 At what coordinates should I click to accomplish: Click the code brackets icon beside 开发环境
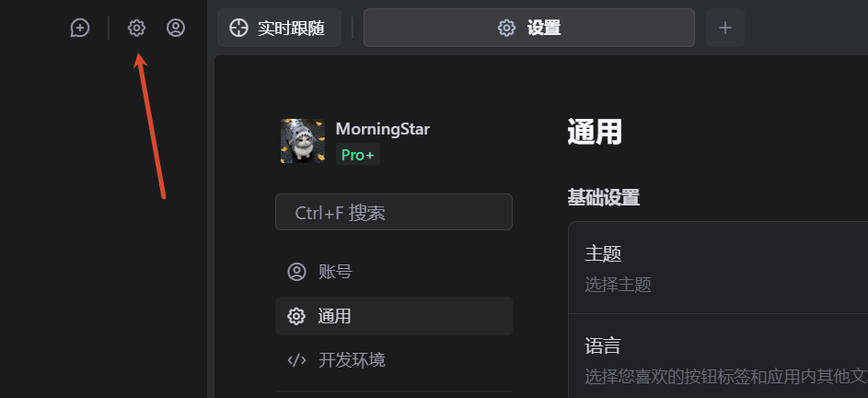pyautogui.click(x=296, y=360)
